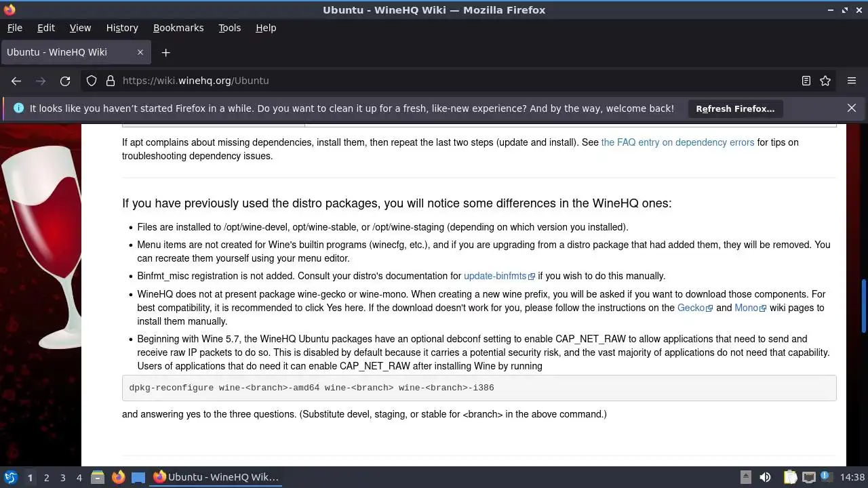Open the Bookmarks menu

coord(178,28)
